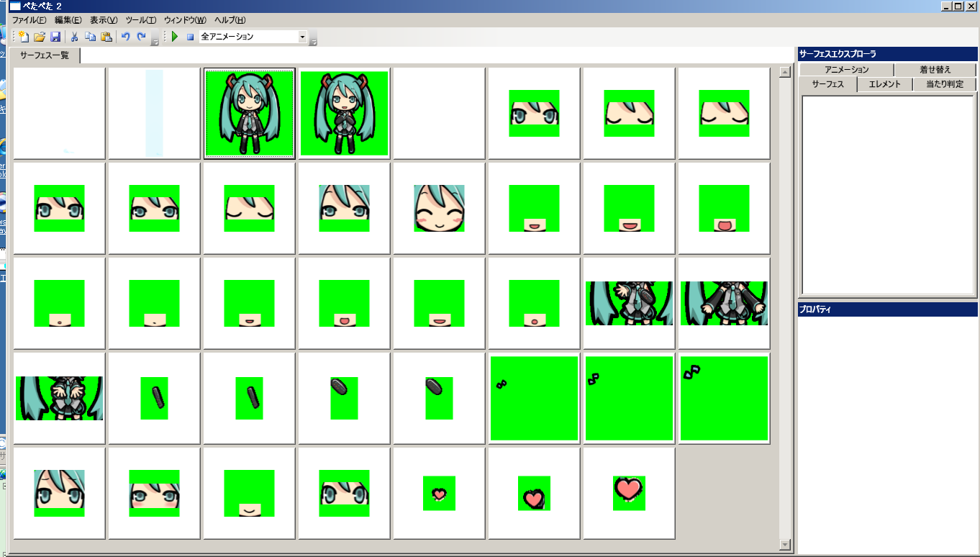Image resolution: width=980 pixels, height=557 pixels.
Task: Select the body with hands clasped thumbnail
Action: click(x=59, y=398)
